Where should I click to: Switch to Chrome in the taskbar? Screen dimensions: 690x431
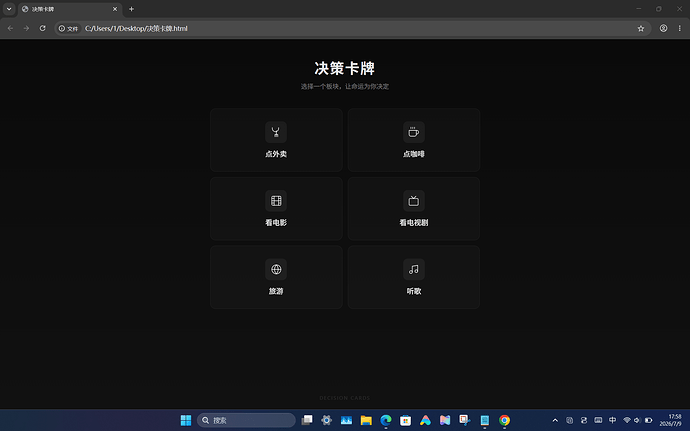504,420
